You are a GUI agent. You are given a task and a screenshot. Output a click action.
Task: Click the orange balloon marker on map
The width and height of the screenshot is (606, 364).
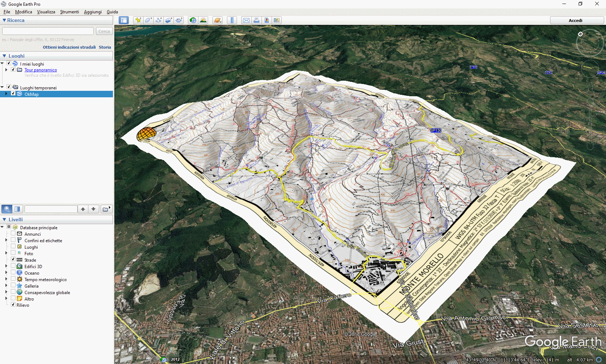(x=146, y=134)
